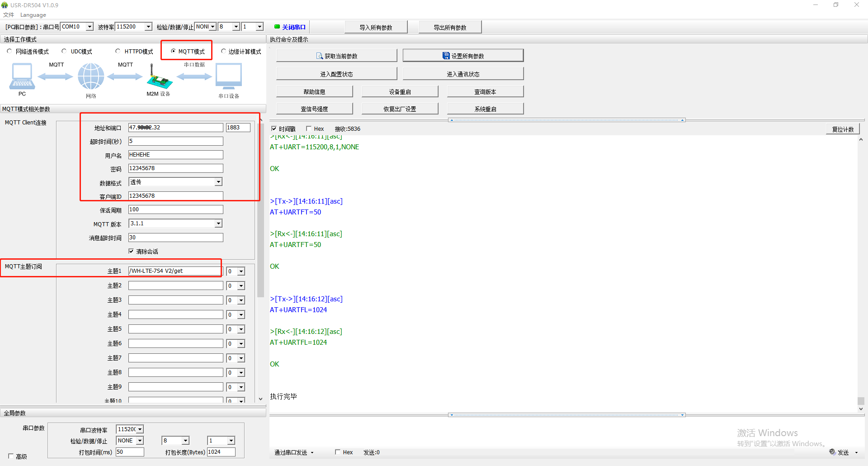
Task: Enable Hex display checkbox in receive area
Action: pos(309,128)
